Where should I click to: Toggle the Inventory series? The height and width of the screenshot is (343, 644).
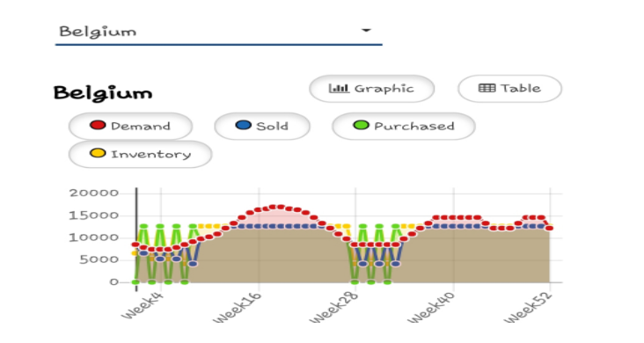pos(141,154)
